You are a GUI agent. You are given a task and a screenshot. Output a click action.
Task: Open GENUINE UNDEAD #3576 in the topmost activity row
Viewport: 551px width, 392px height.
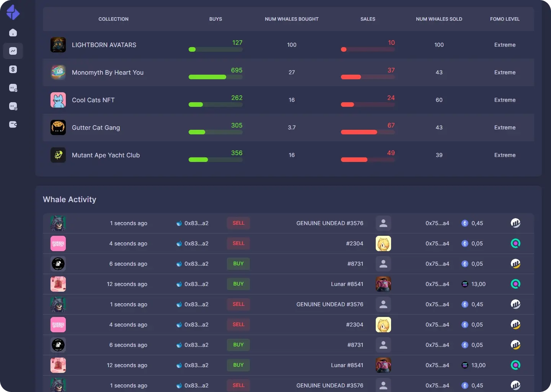330,223
